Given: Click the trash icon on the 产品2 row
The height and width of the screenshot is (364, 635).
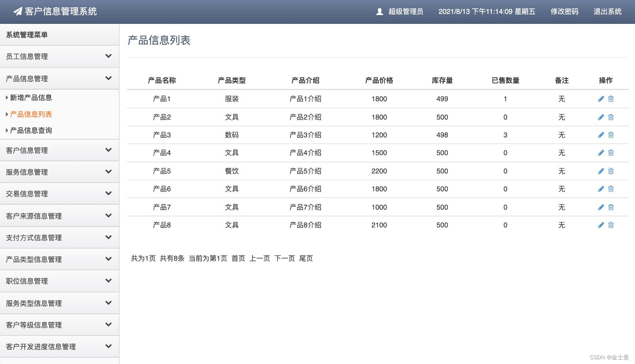Looking at the screenshot, I should [x=611, y=117].
